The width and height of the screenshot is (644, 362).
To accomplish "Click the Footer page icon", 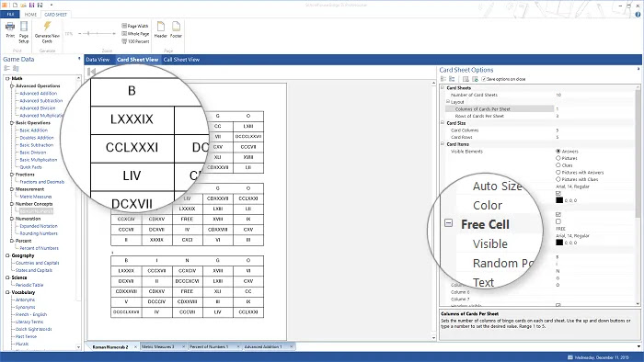I will click(176, 27).
